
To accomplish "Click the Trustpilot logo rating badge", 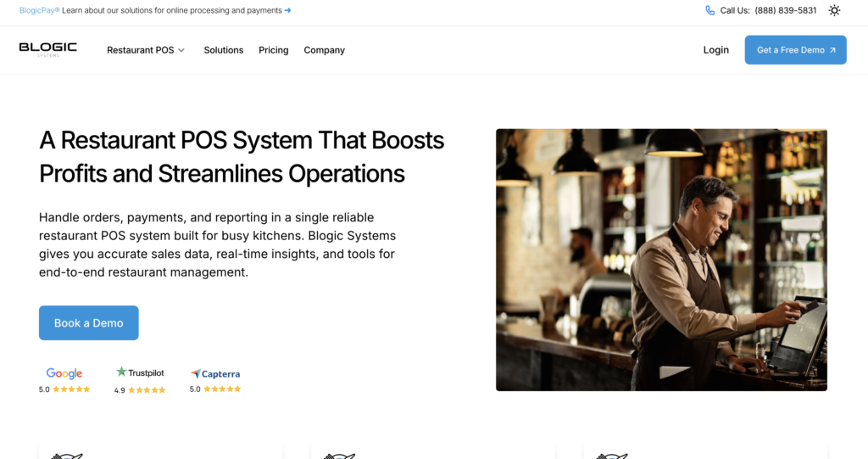I will [140, 372].
